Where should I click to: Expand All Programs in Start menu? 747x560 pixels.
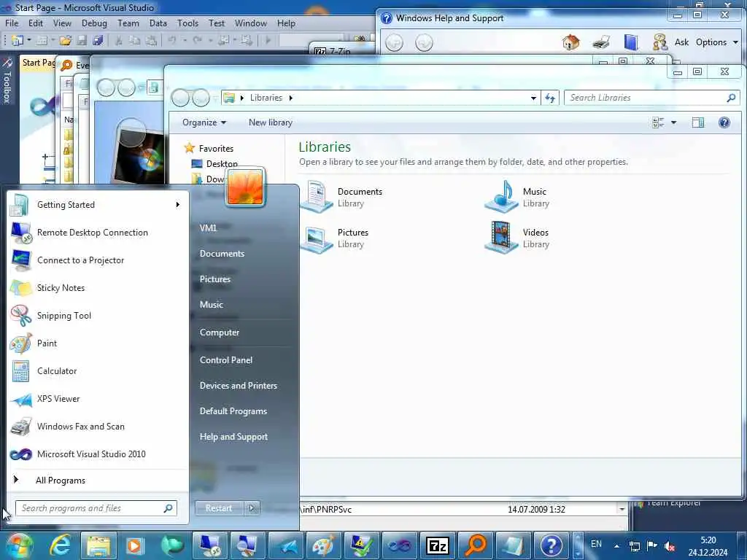98,481
